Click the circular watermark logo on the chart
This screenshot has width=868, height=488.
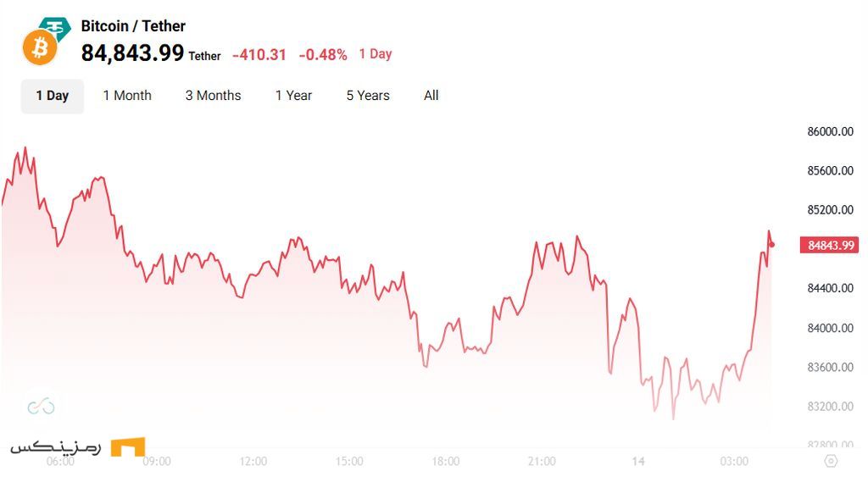41,408
